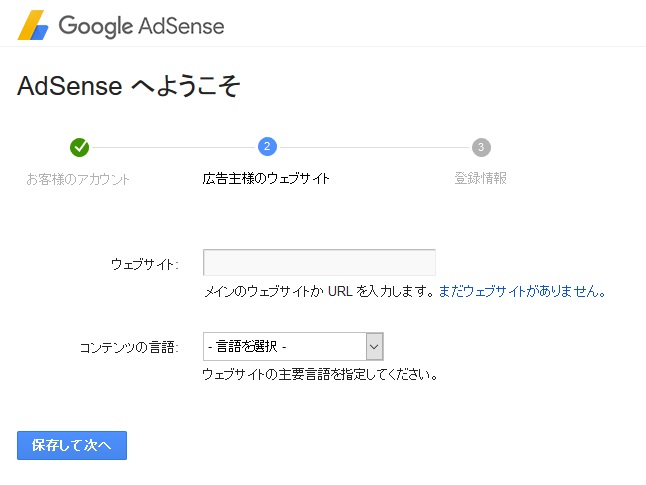This screenshot has width=646, height=485.
Task: Select the gray step 3 circle
Action: click(x=481, y=147)
